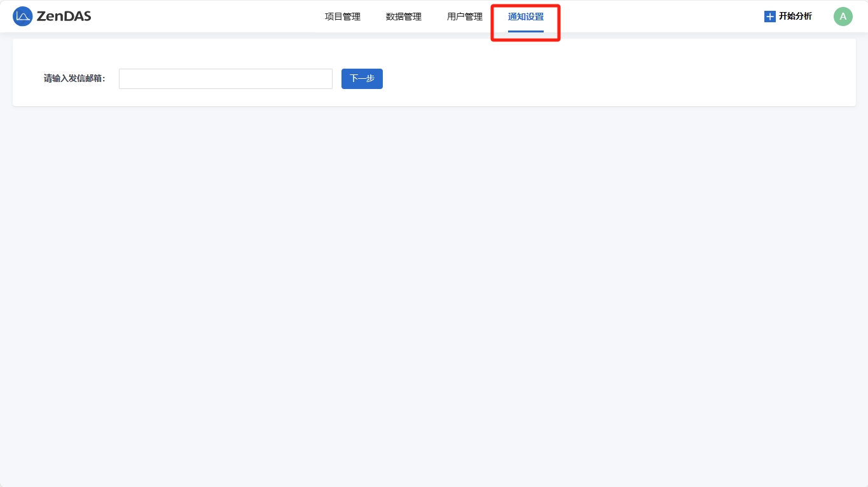Click header space between 开始分析 and avatar
This screenshot has width=868, height=487.
[823, 17]
